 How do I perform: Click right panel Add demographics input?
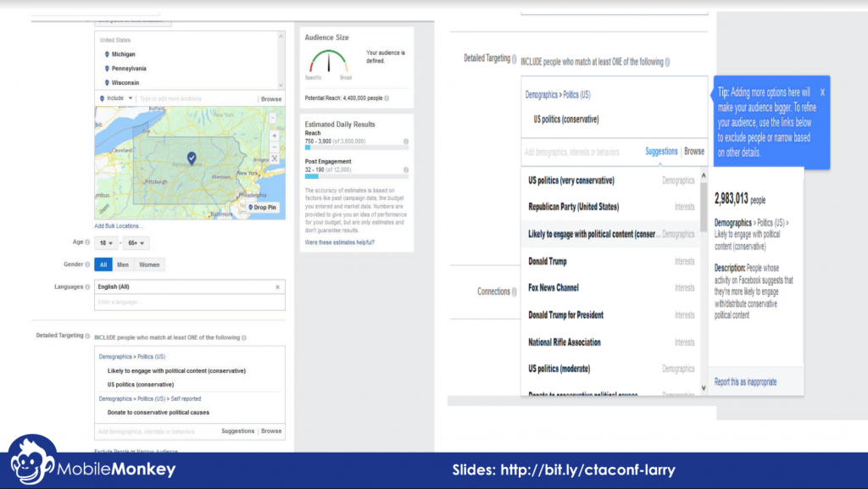tap(582, 152)
